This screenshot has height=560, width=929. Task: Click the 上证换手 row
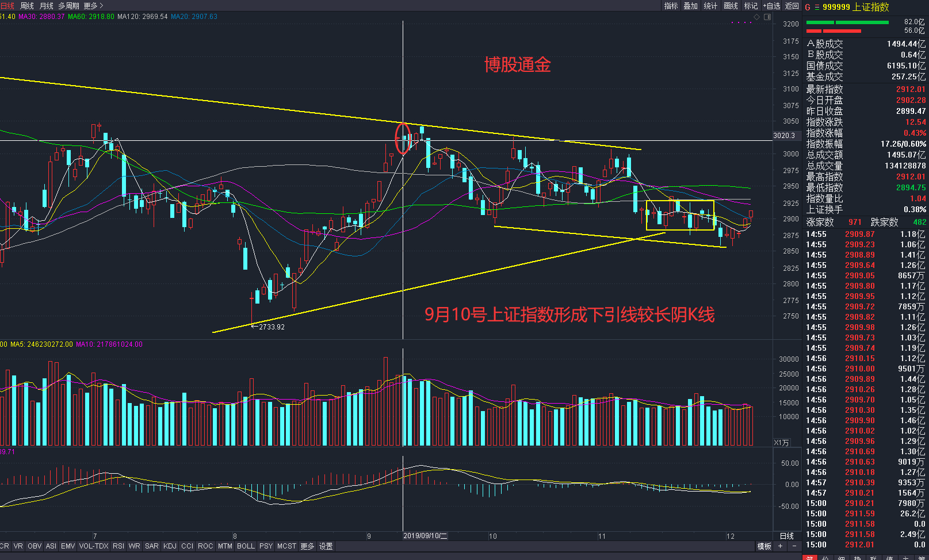pyautogui.click(x=866, y=209)
